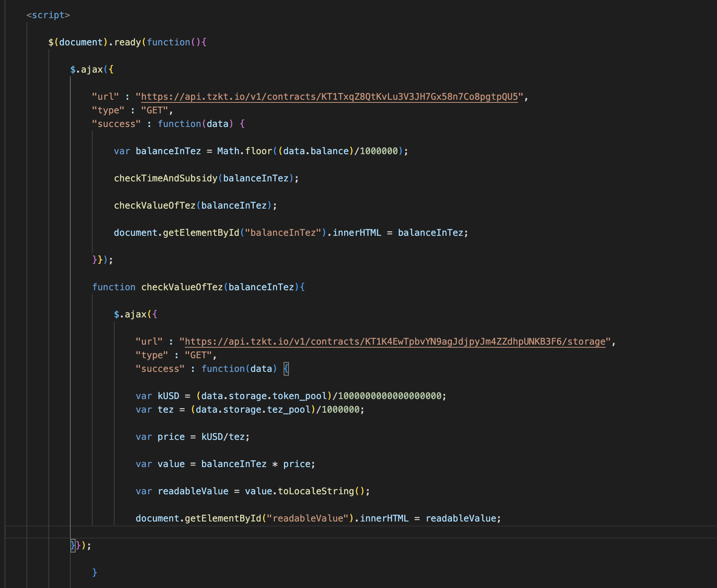
Task: Click the checkTimeAndSubsidy function call
Action: (166, 178)
